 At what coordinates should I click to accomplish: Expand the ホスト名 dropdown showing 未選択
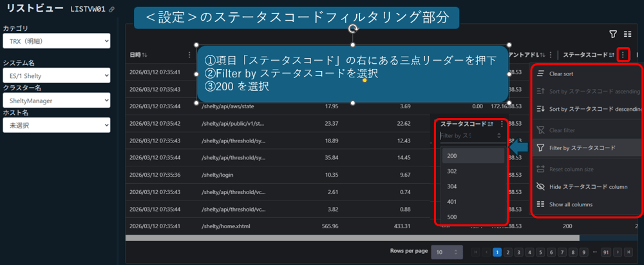coord(56,125)
